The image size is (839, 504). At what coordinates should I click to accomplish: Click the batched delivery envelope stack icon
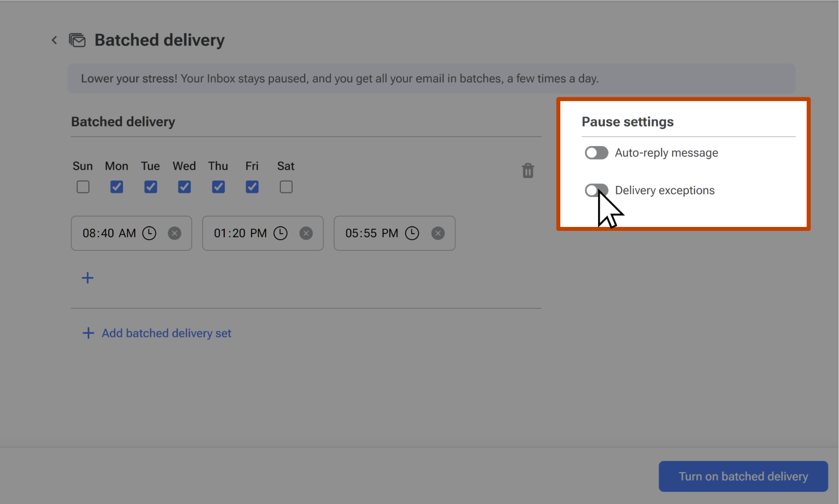click(77, 40)
